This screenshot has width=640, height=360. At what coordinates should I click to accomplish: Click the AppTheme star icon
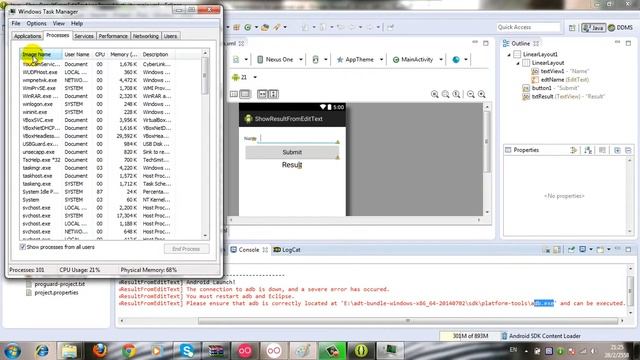tap(340, 60)
